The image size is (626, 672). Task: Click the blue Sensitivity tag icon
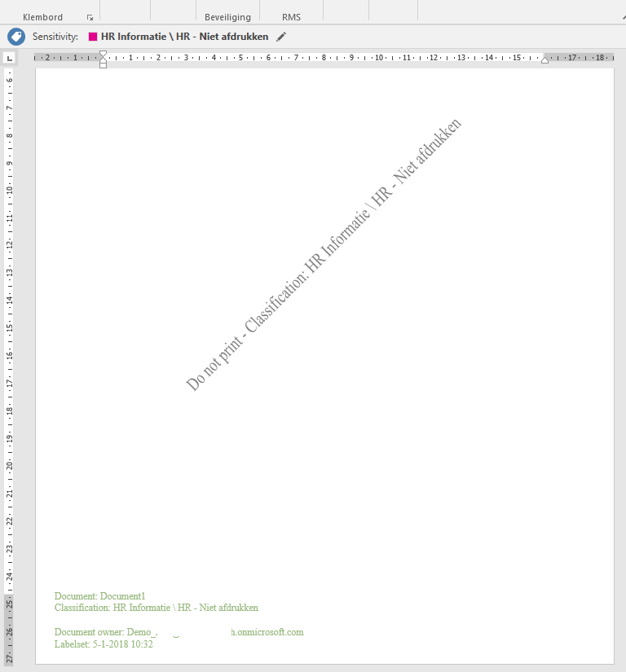[16, 37]
